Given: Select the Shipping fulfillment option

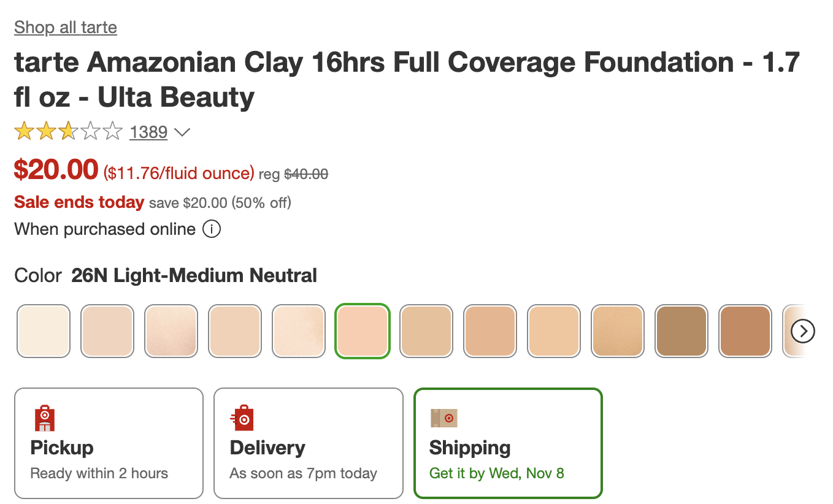Looking at the screenshot, I should (x=508, y=443).
